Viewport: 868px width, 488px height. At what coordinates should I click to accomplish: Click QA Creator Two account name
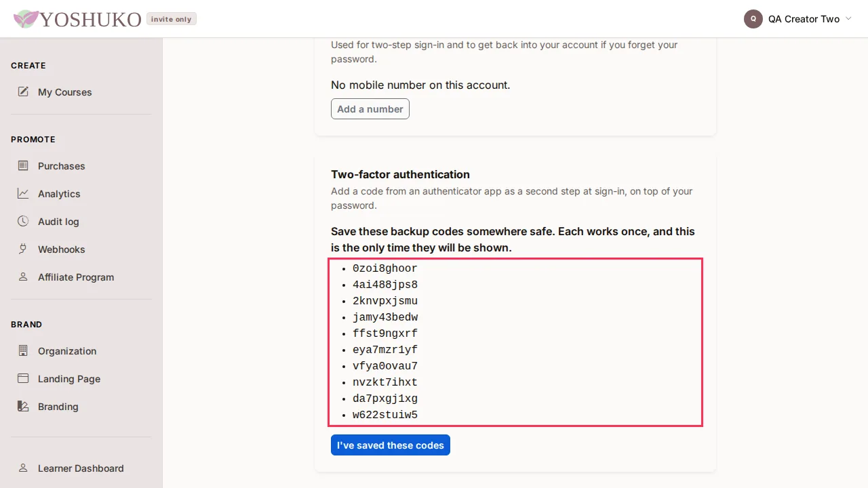pyautogui.click(x=804, y=19)
